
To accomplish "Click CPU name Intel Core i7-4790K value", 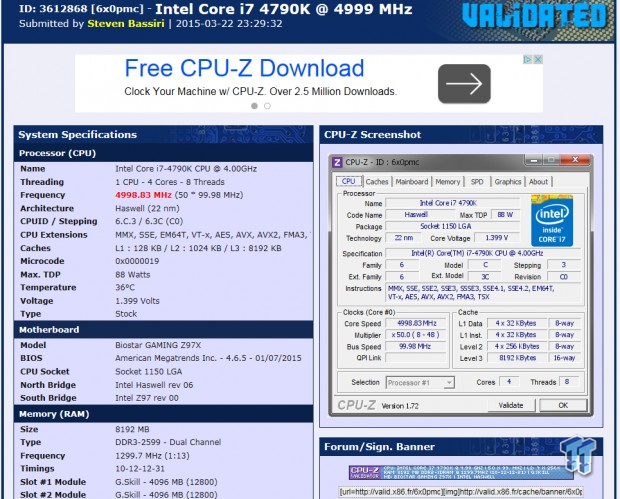I will (x=186, y=169).
